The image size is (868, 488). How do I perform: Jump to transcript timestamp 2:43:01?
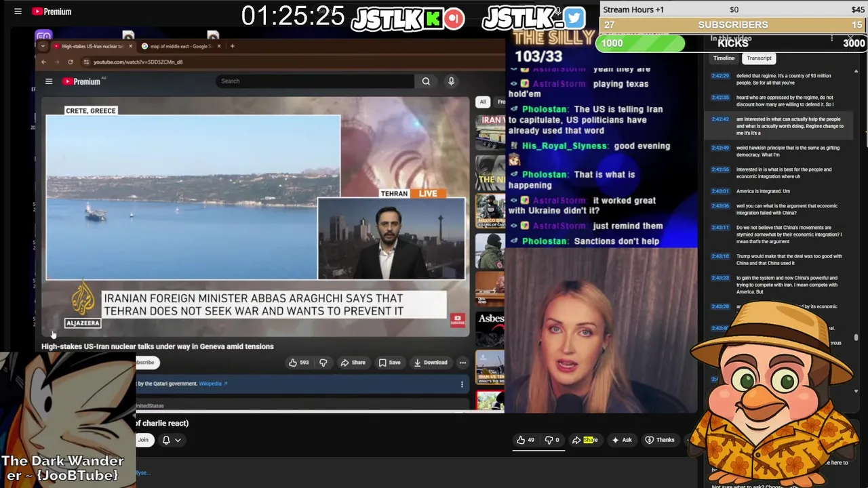[720, 191]
